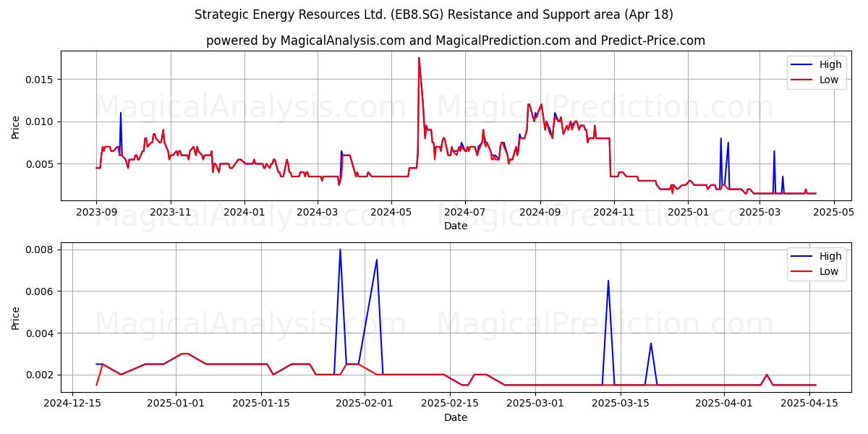Click 'High' in the upper chart legend
This screenshot has height=434, width=868.
830,64
